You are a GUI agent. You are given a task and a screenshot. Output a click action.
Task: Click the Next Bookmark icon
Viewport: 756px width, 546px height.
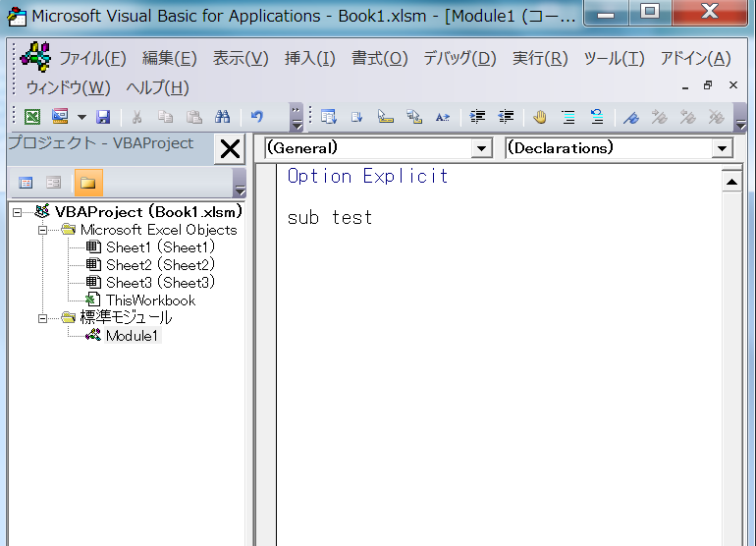click(x=659, y=117)
